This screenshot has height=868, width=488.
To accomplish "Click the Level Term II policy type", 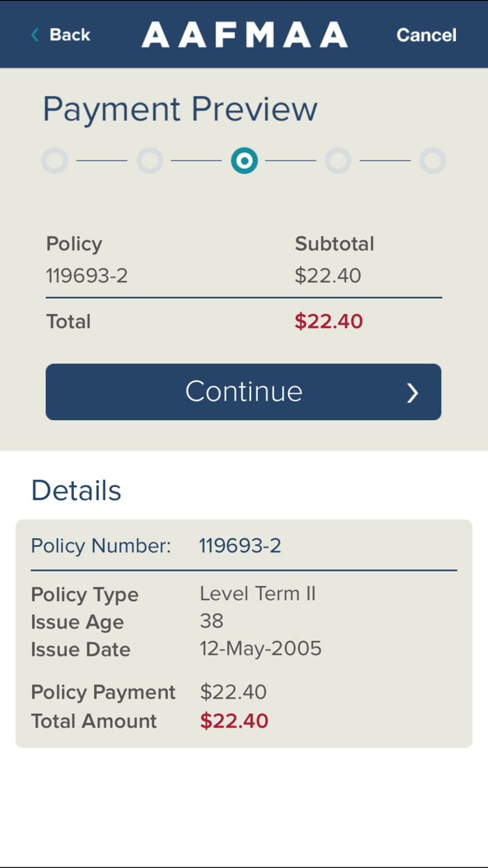I will click(257, 594).
